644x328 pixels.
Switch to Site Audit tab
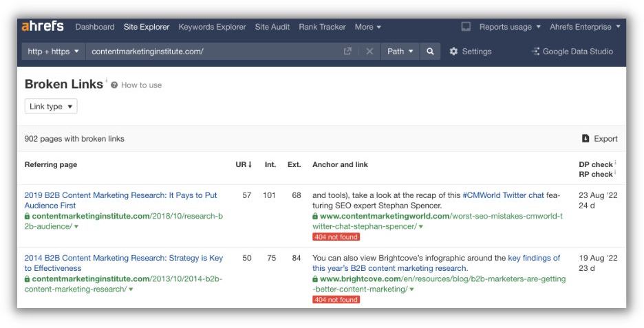tap(272, 27)
